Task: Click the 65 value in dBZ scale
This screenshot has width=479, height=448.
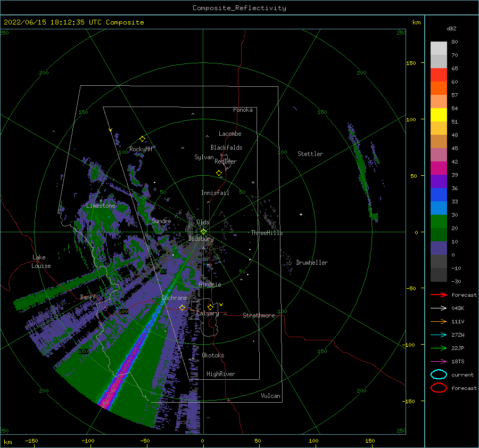Action: pos(455,69)
